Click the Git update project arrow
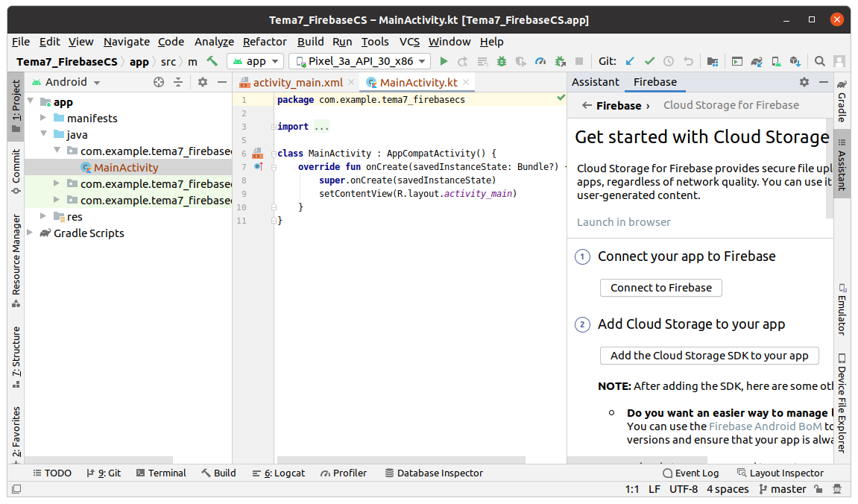The height and width of the screenshot is (504, 858). tap(630, 62)
